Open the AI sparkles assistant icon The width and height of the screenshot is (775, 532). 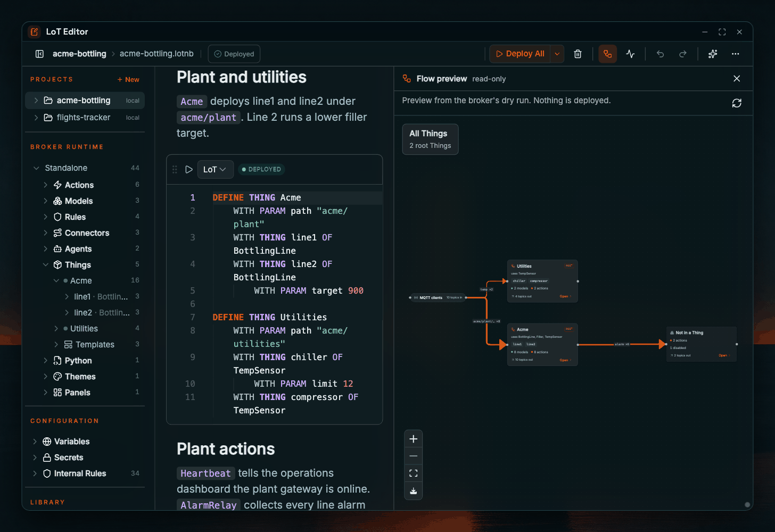point(713,54)
